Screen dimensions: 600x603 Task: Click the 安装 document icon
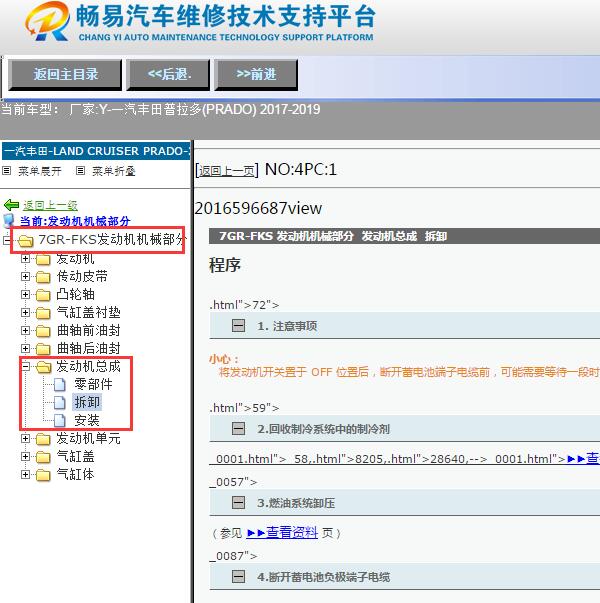tap(60, 420)
